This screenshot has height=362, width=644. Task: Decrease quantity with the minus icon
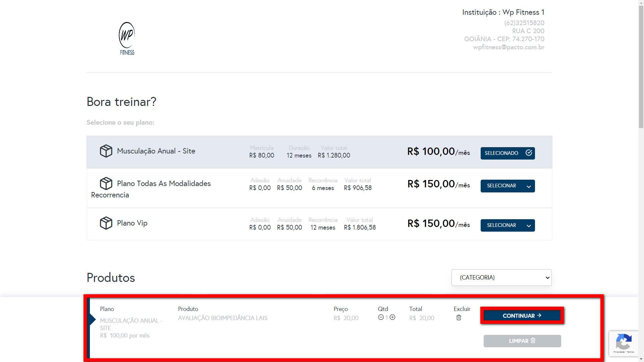381,317
